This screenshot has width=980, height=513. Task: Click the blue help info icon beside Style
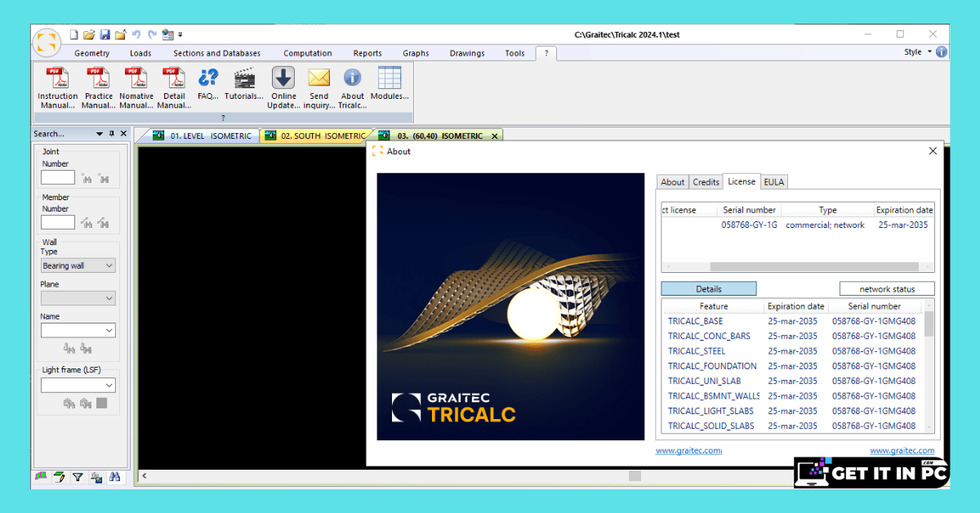942,52
